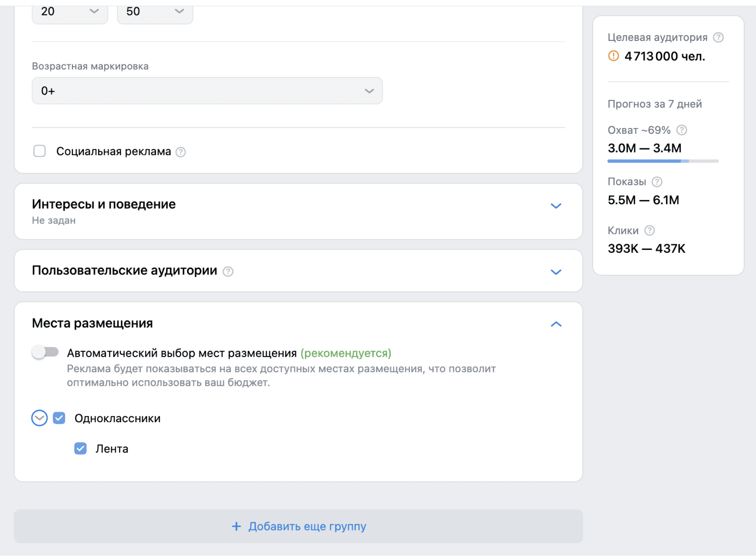Open the age dropdown showing 20
This screenshot has height=556, width=756.
[69, 12]
